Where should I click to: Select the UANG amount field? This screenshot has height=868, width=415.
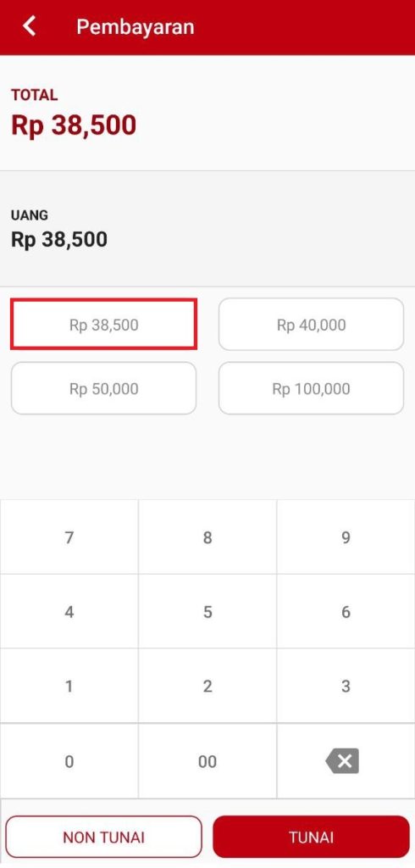pos(207,229)
